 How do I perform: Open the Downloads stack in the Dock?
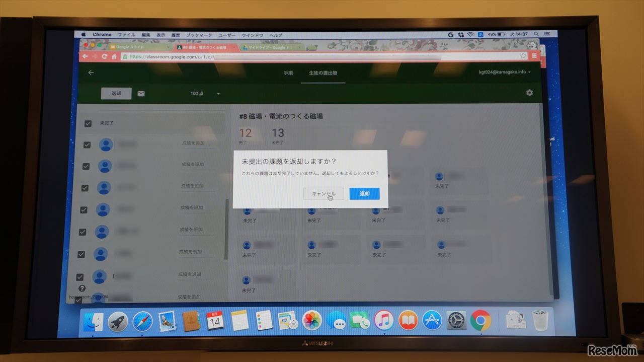tap(515, 320)
